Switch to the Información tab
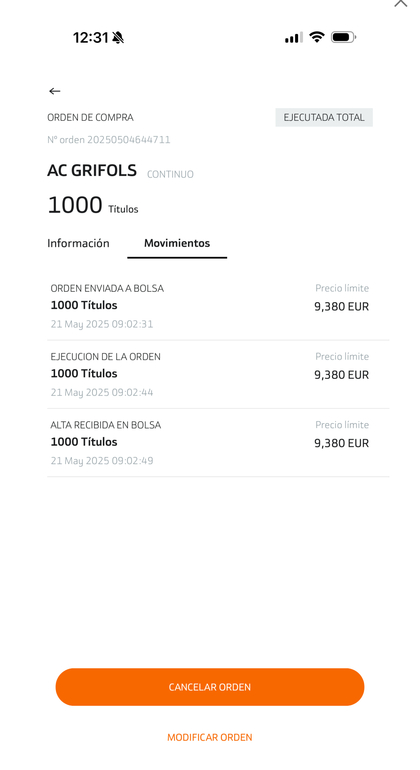The height and width of the screenshot is (770, 420). pos(78,243)
